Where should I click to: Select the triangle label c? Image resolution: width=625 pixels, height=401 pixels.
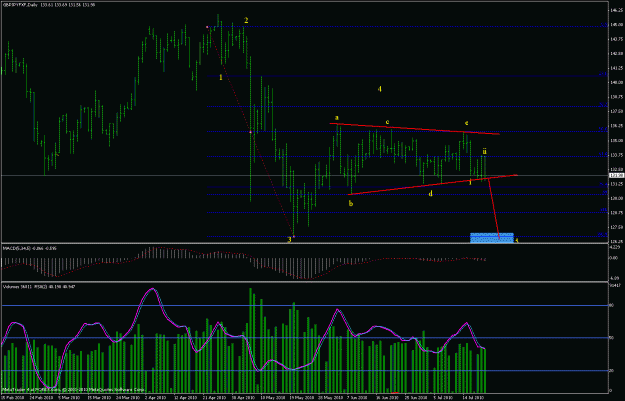point(387,122)
